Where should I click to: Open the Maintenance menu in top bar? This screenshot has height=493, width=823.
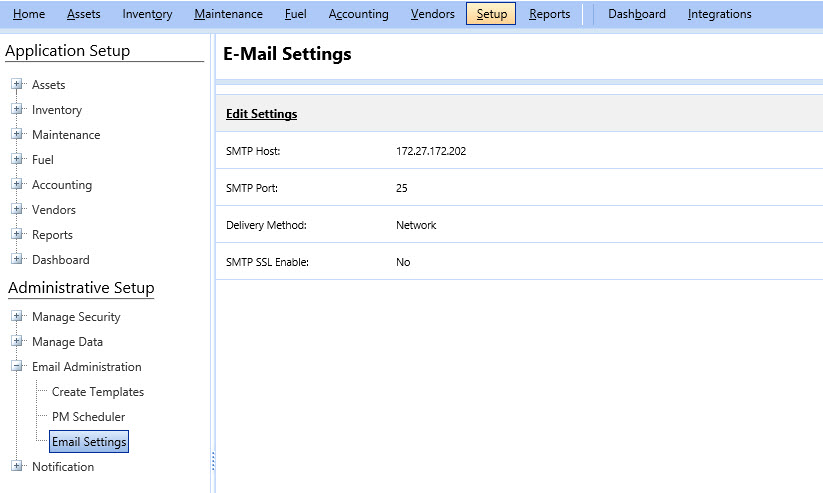228,14
